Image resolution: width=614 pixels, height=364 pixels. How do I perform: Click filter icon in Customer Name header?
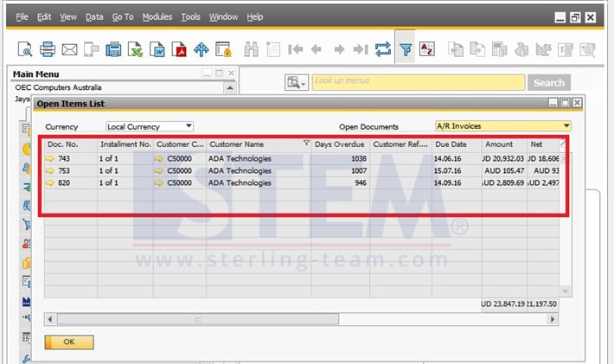306,144
